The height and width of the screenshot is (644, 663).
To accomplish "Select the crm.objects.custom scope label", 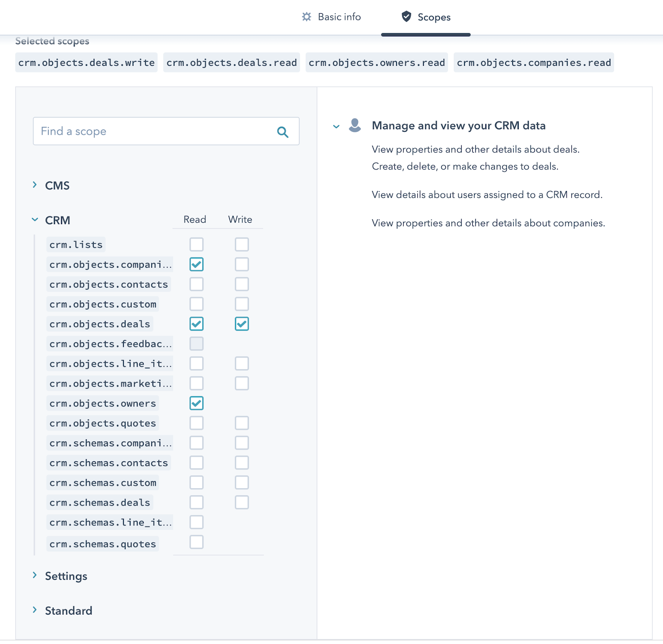I will point(103,304).
